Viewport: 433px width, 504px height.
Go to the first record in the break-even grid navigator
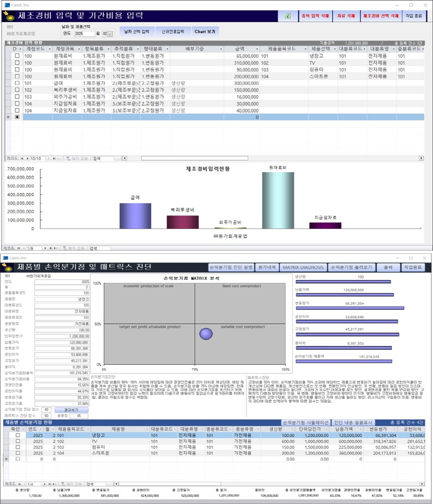(x=19, y=484)
